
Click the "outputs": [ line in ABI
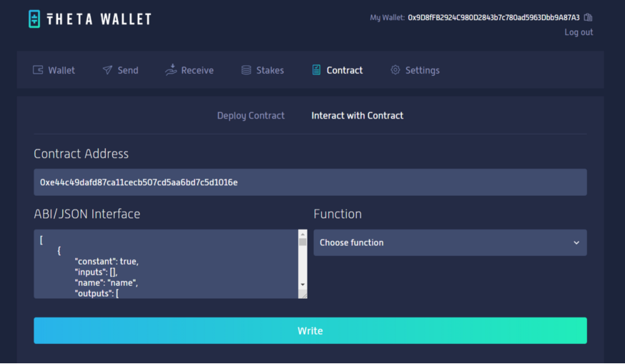coord(97,293)
